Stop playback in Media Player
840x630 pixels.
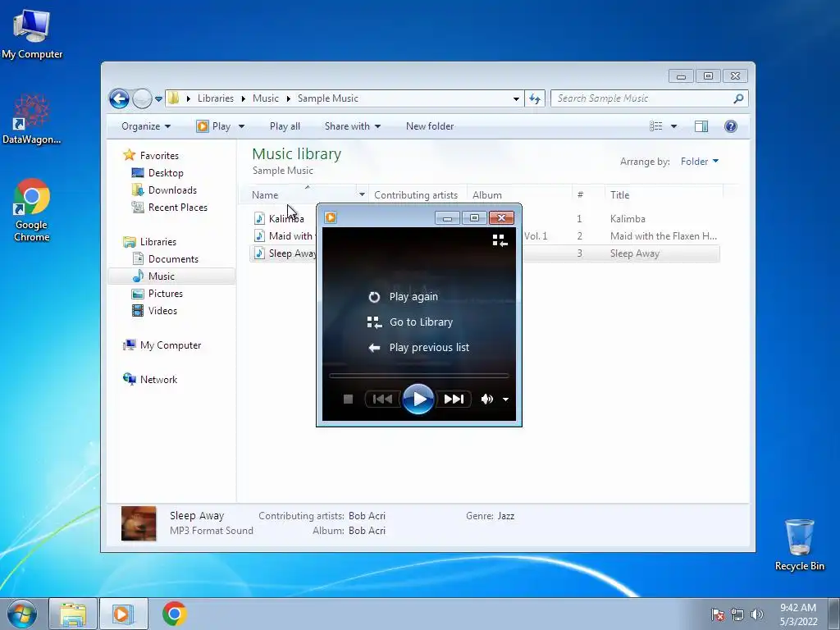point(348,399)
